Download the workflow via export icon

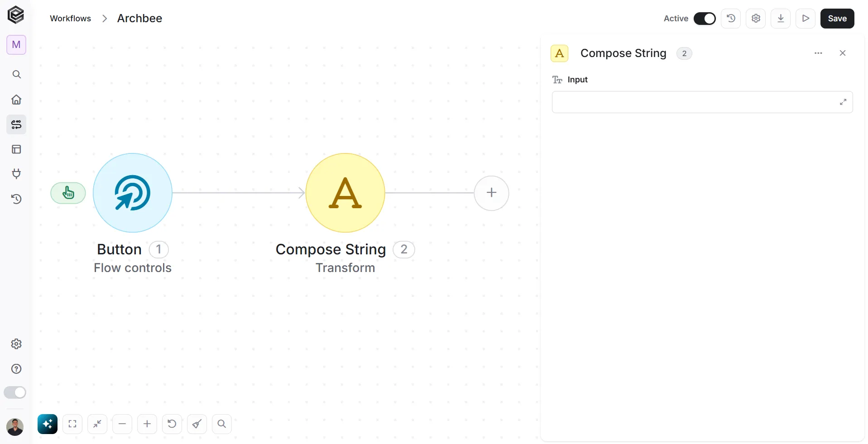tap(781, 19)
